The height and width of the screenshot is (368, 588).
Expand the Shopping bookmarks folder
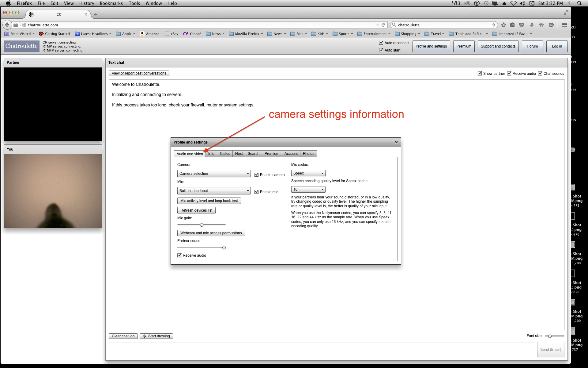(x=408, y=34)
